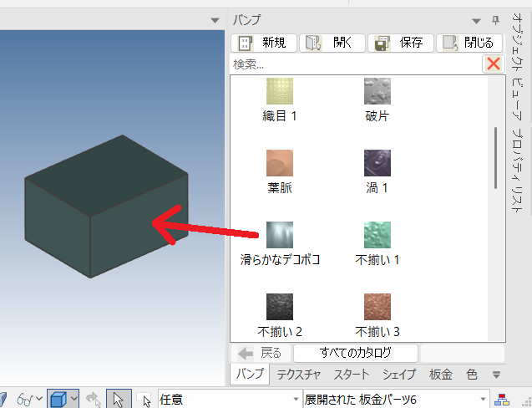Click the 戻る back arrow button

[261, 354]
